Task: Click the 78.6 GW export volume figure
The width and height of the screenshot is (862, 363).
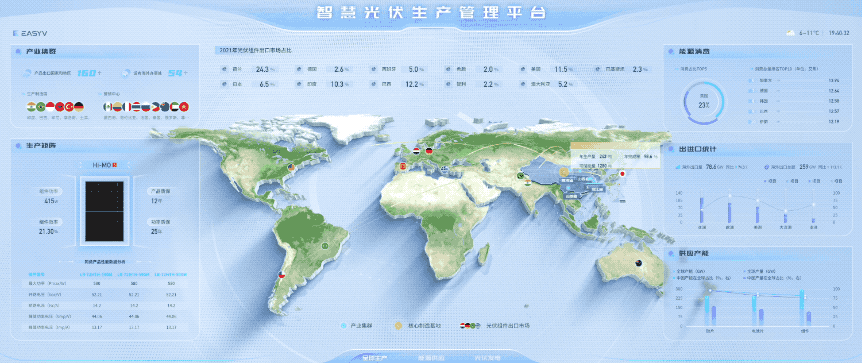Action: coord(715,166)
